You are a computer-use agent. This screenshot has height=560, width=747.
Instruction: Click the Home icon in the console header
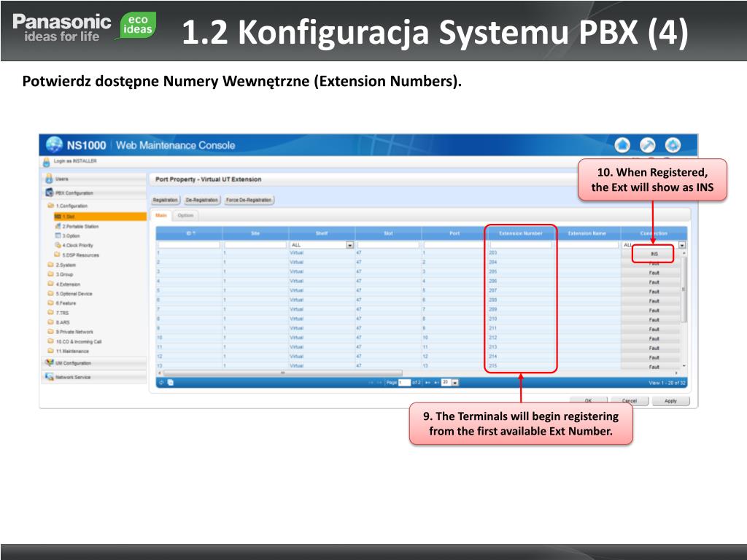click(x=622, y=145)
